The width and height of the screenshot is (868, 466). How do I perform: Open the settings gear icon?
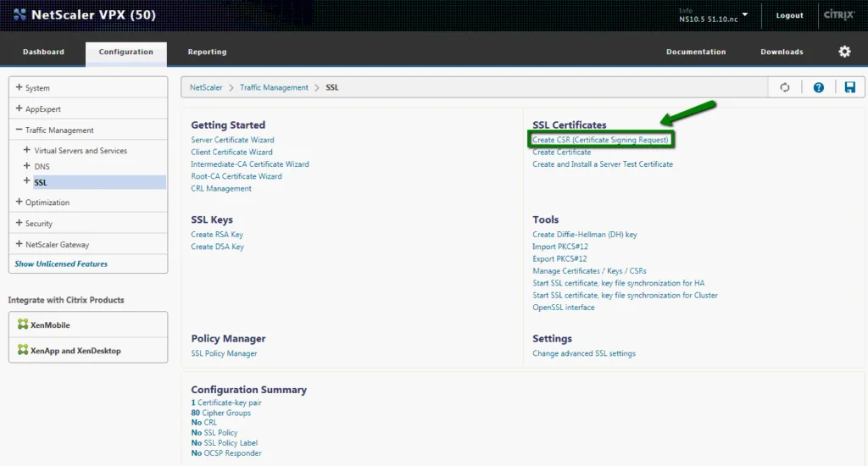coord(844,52)
